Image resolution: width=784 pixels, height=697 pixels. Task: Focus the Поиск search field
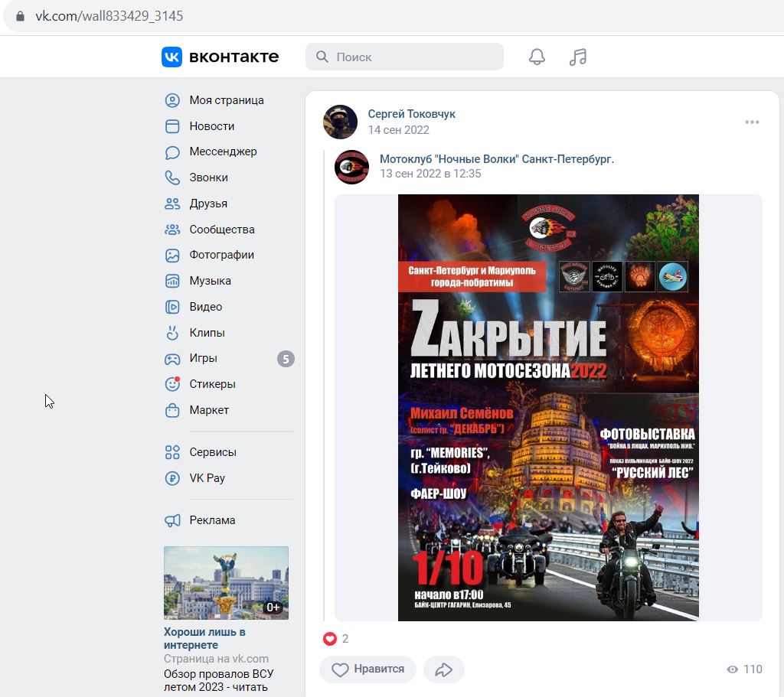[x=404, y=57]
